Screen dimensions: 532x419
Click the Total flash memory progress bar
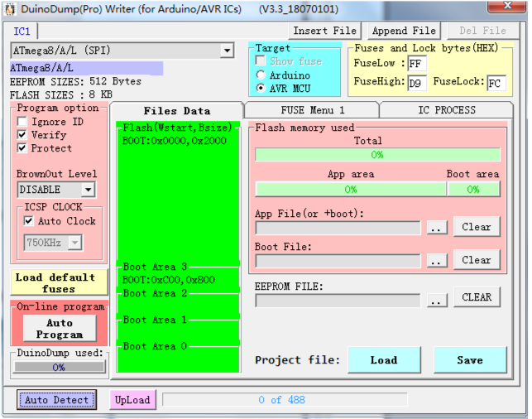[377, 155]
